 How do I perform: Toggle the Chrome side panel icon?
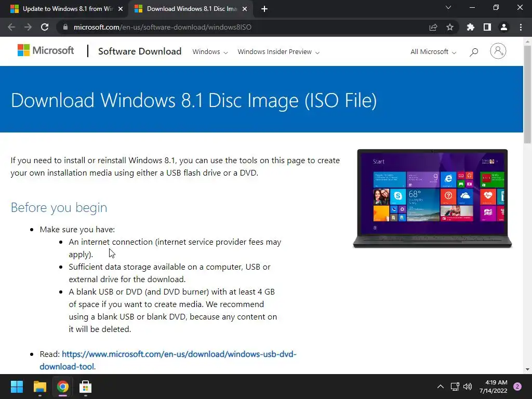487,27
